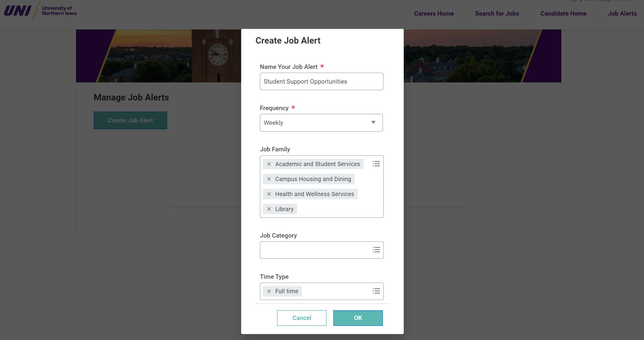
Task: Click the list icon in Job Category field
Action: coord(376,250)
